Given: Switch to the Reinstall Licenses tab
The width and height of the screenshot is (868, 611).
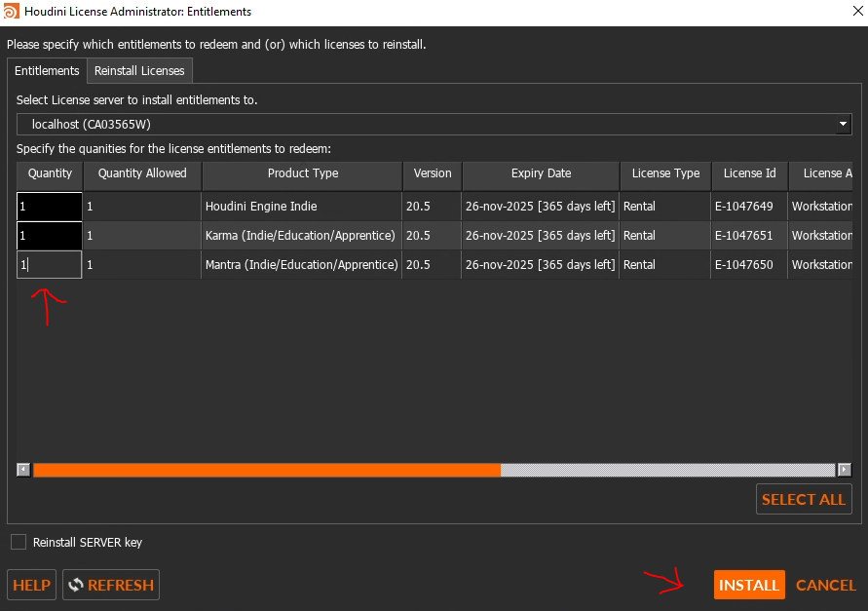Looking at the screenshot, I should (139, 71).
